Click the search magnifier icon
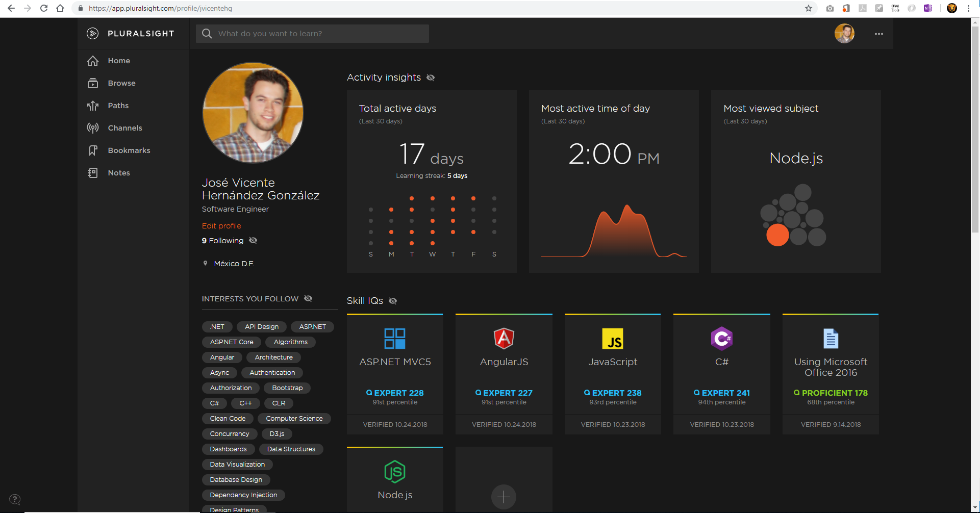This screenshot has height=513, width=980. (x=207, y=34)
